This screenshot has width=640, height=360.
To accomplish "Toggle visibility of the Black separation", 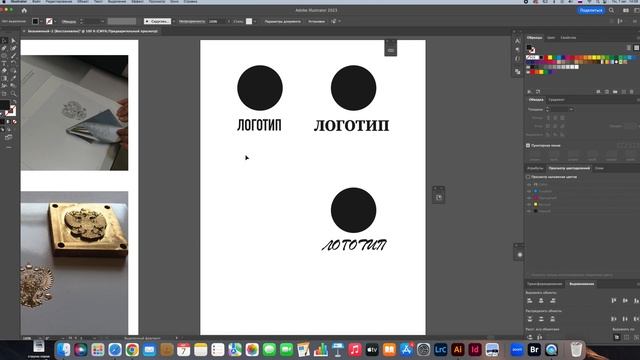I will tap(529, 211).
